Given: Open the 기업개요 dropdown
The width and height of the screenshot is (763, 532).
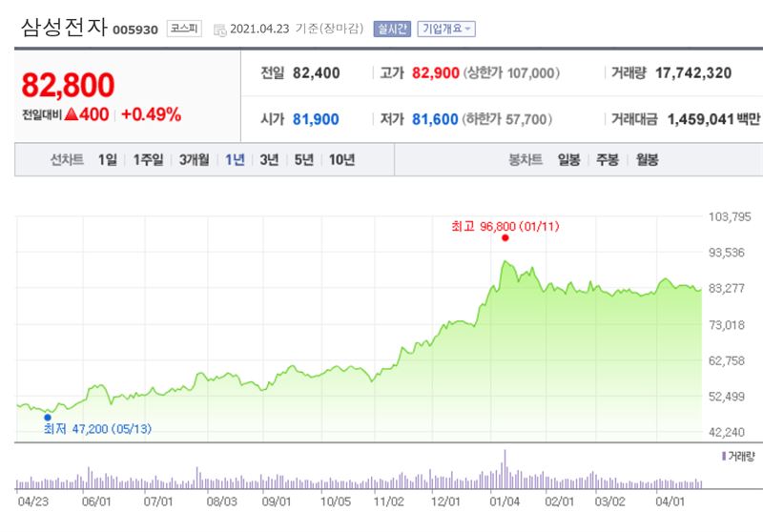Looking at the screenshot, I should pos(445,29).
